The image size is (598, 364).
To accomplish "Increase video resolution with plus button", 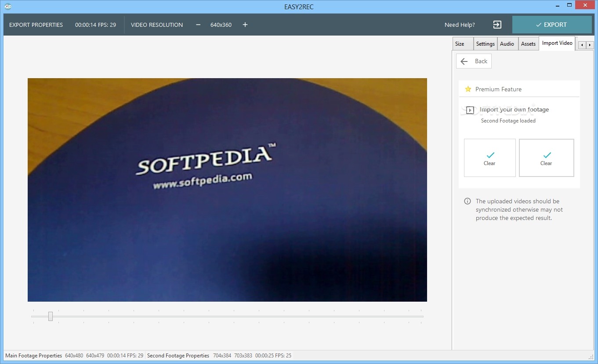I will click(x=245, y=25).
